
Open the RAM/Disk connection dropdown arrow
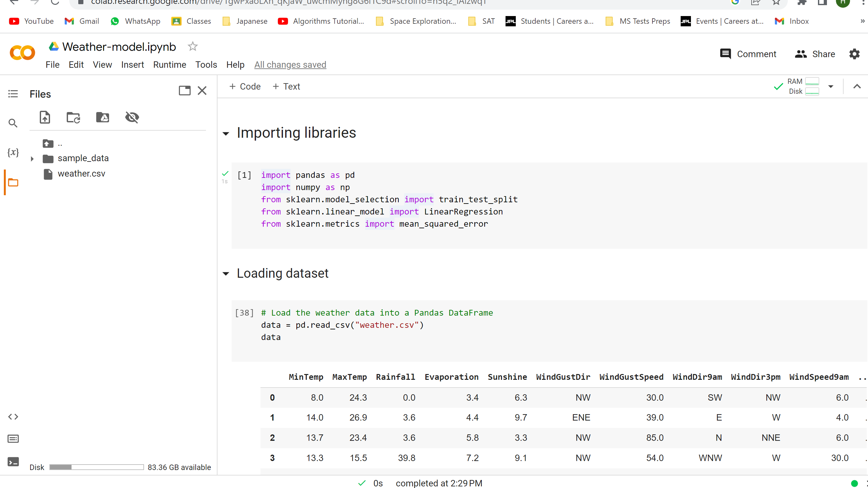point(830,86)
